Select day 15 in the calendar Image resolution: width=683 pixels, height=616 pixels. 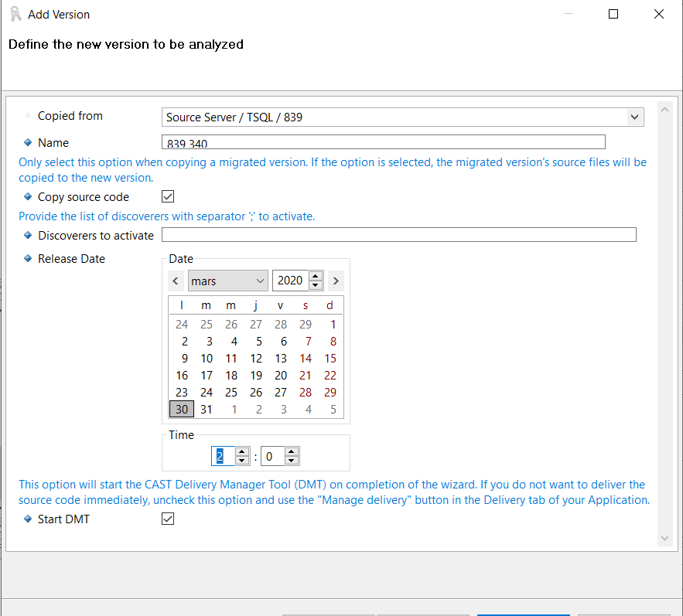330,359
